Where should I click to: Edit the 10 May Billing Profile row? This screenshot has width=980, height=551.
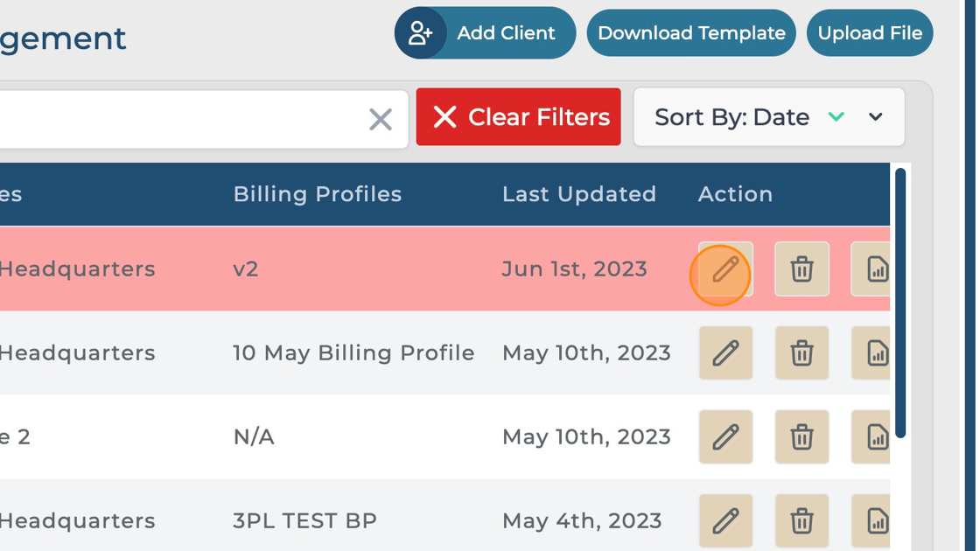[x=725, y=353]
